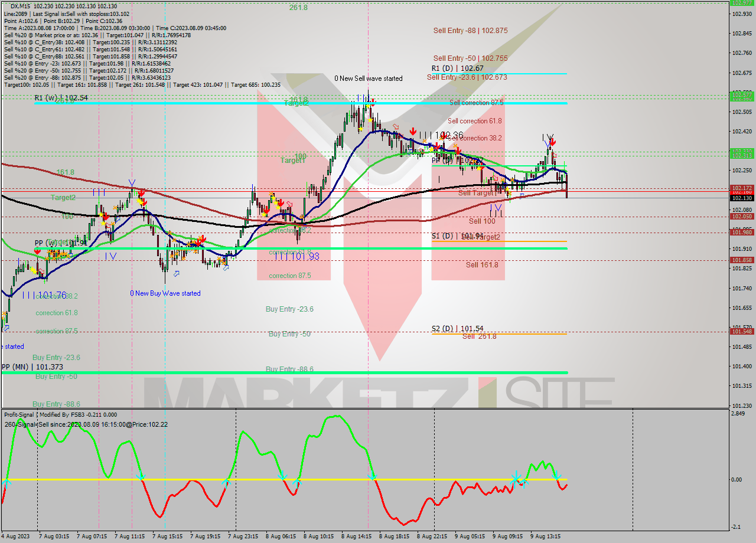Click the '0 New Sell wave started' annotation
The height and width of the screenshot is (543, 756).
tap(369, 78)
